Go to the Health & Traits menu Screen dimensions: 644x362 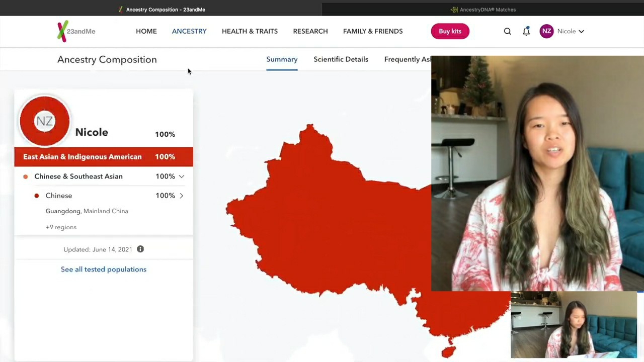click(250, 31)
